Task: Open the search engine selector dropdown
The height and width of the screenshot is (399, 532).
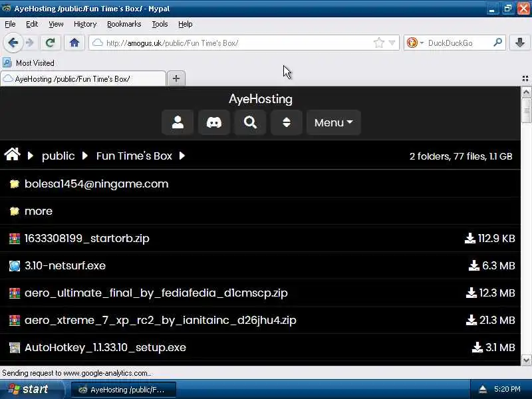Action: click(x=422, y=43)
